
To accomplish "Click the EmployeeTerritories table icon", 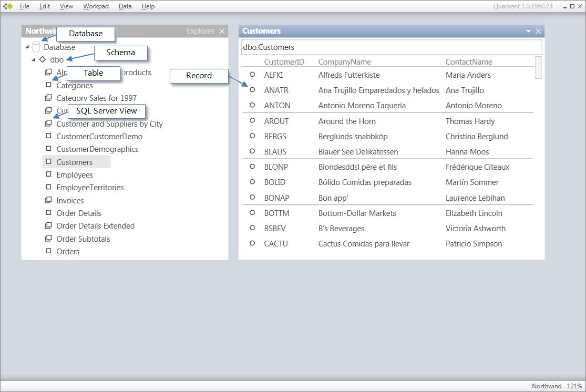I will [x=48, y=187].
